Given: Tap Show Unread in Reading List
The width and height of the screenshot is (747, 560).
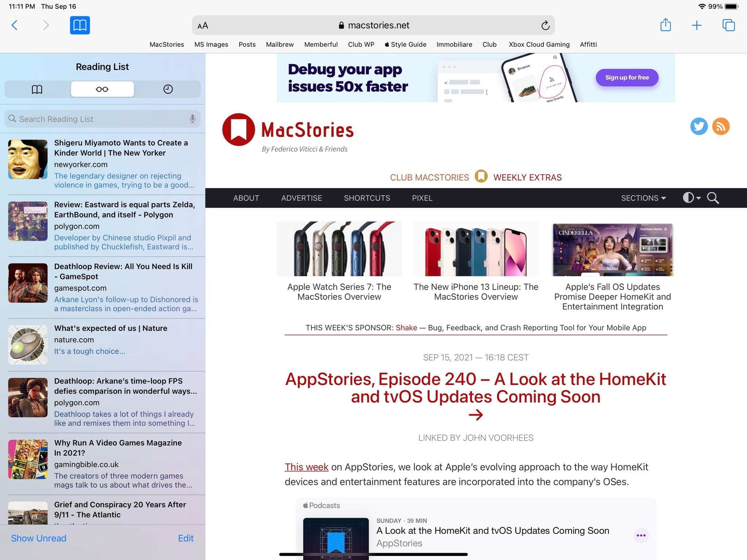Looking at the screenshot, I should 39,538.
